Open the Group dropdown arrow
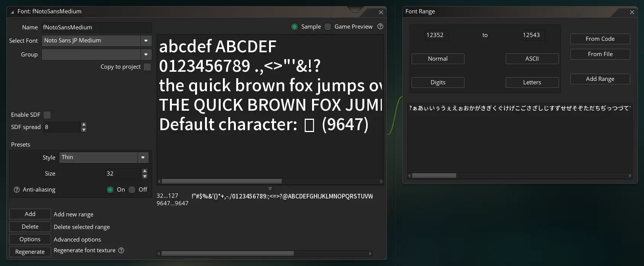The width and height of the screenshot is (644, 266). click(x=146, y=55)
